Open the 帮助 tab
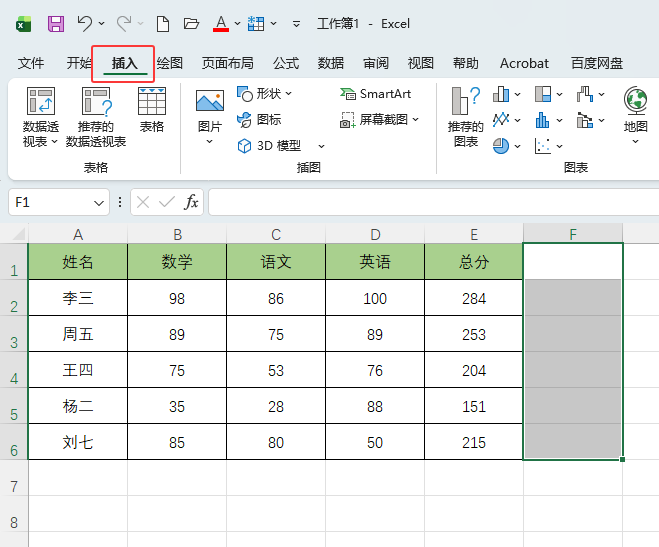659x547 pixels. coord(466,63)
